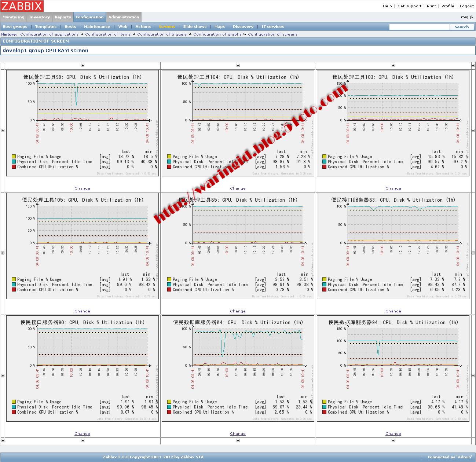Viewport: 476px width, 462px height.
Task: Open the Monitoring menu
Action: tap(13, 17)
